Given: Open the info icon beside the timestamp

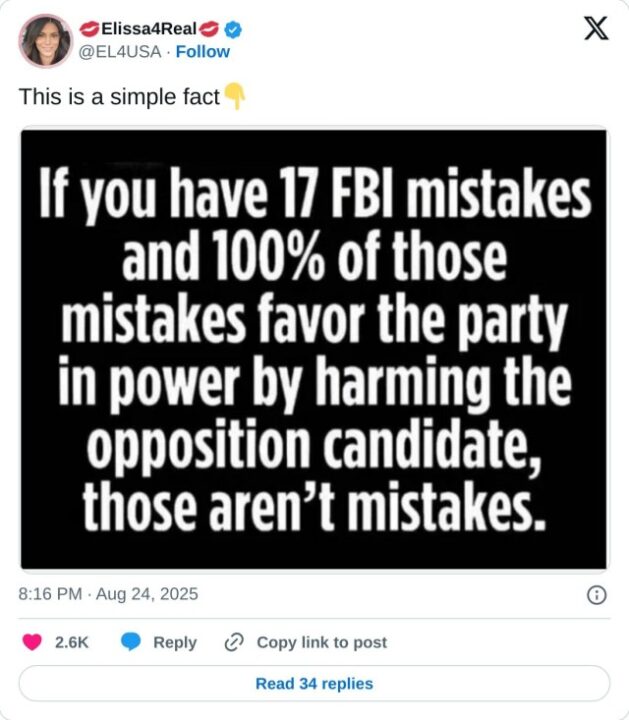Looking at the screenshot, I should tap(596, 595).
